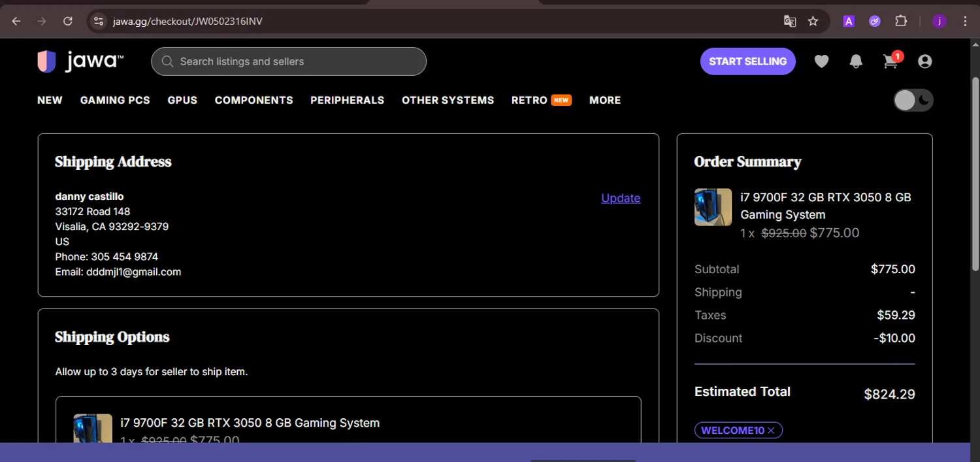Click the START SELLING button

(x=747, y=61)
